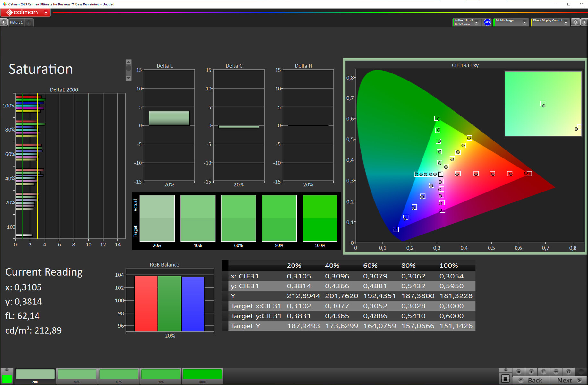Open settings with the gear icon
This screenshot has width=588, height=385.
point(575,22)
